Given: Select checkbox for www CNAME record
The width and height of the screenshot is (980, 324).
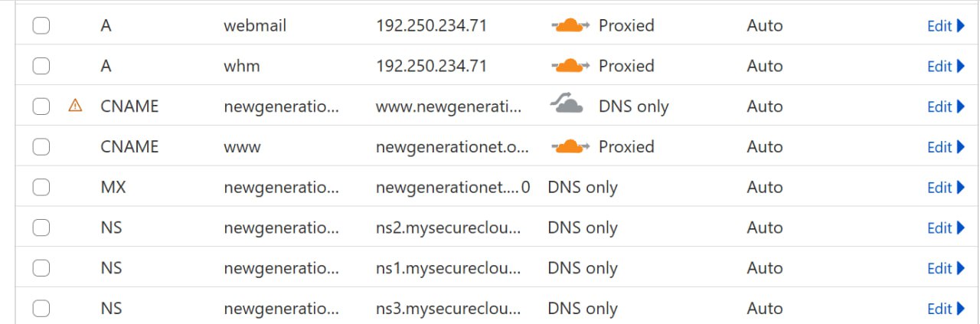Looking at the screenshot, I should coord(41,146).
